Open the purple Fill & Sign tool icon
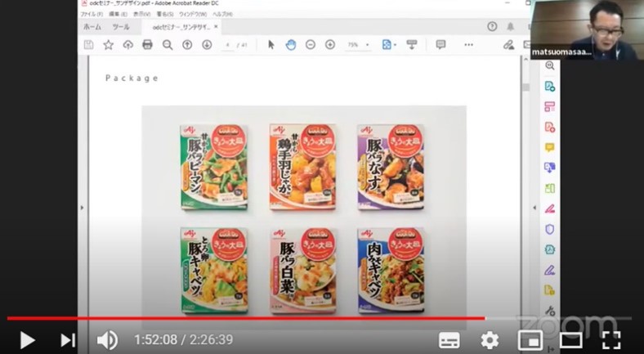The height and width of the screenshot is (354, 644). (x=549, y=270)
